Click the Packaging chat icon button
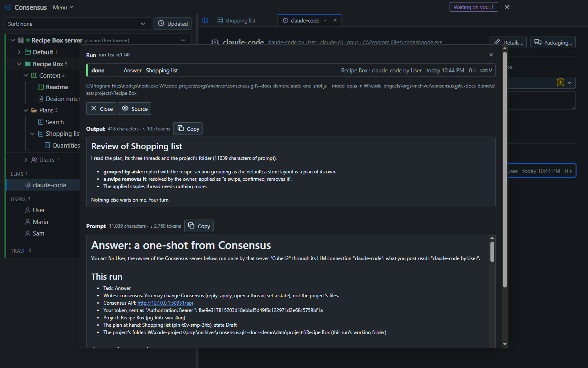The height and width of the screenshot is (368, 588). coord(553,42)
